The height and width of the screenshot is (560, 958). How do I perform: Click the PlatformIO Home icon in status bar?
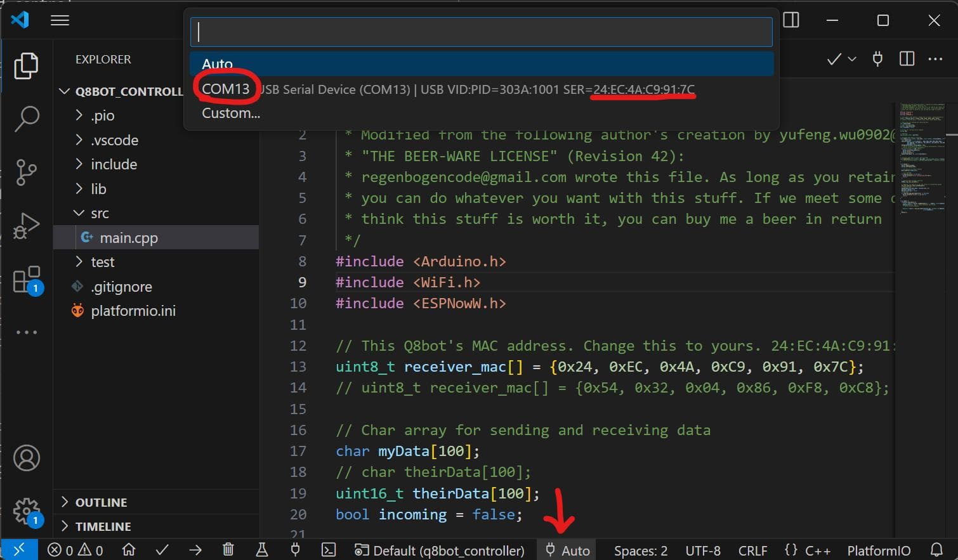click(129, 549)
